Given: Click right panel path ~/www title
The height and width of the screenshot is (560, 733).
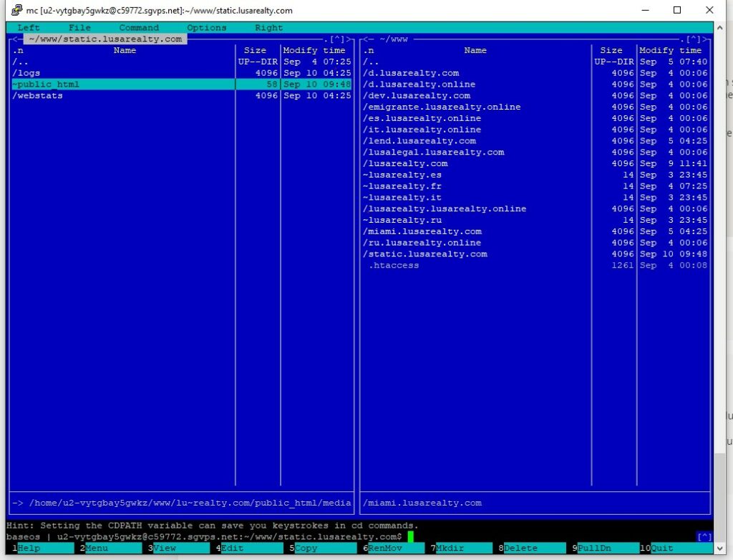Looking at the screenshot, I should click(394, 39).
